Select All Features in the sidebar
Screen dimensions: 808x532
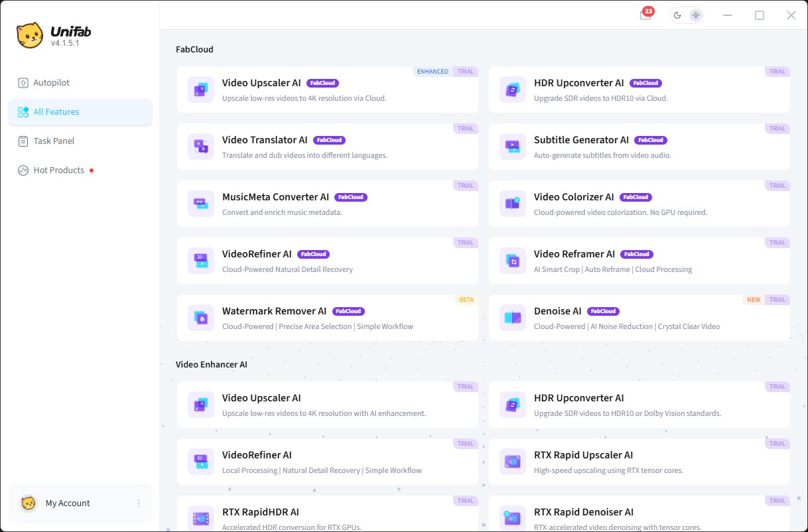click(80, 112)
